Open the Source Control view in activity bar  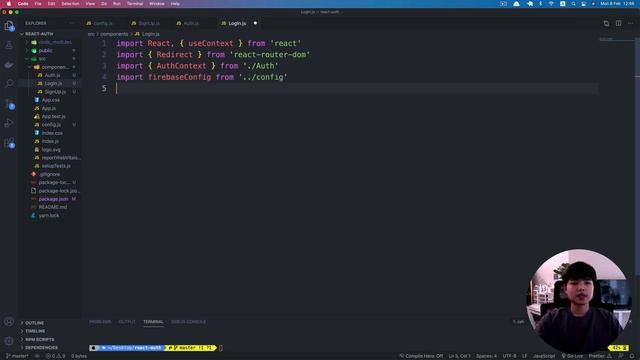click(9, 104)
